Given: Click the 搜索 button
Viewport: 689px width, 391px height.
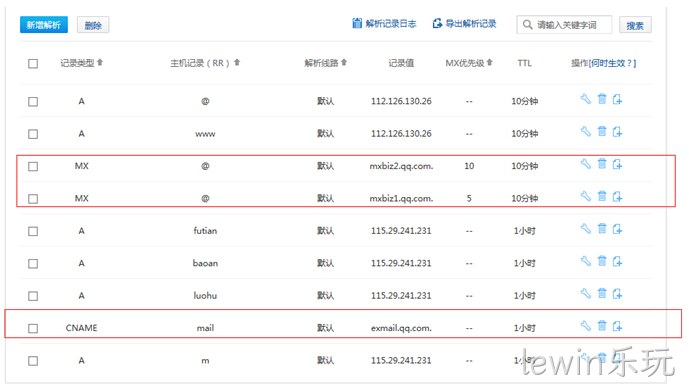Looking at the screenshot, I should pyautogui.click(x=635, y=25).
